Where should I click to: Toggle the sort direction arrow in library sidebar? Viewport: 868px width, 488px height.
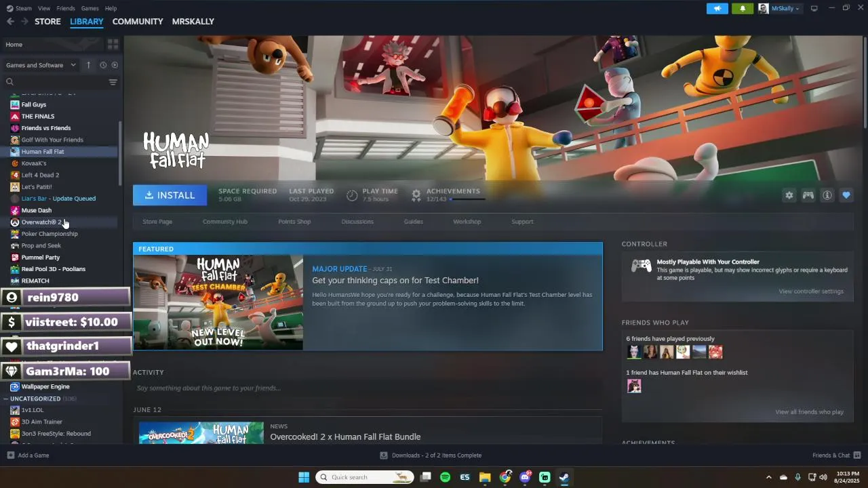88,65
